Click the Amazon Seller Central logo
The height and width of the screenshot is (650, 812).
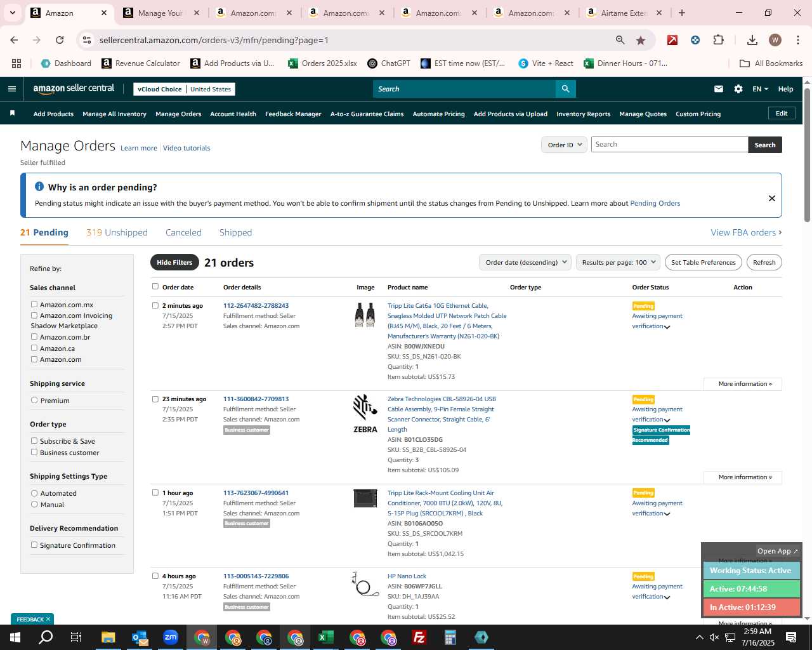click(x=74, y=89)
